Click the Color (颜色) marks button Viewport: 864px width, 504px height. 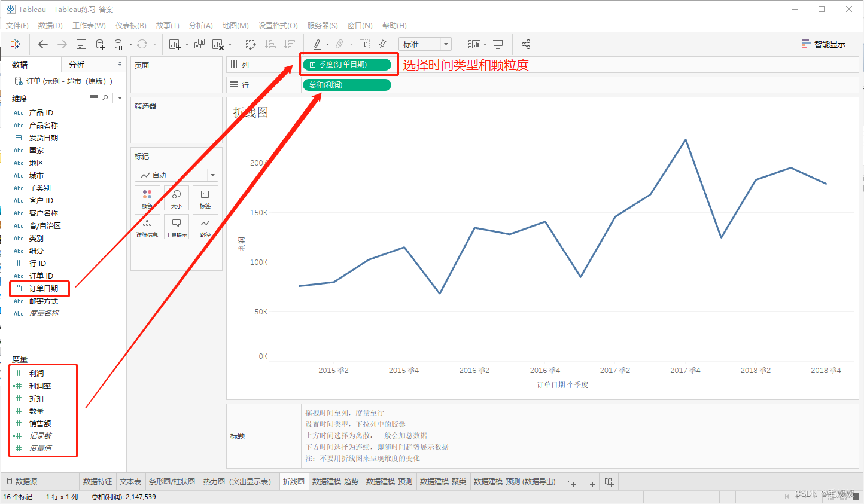[x=147, y=198]
